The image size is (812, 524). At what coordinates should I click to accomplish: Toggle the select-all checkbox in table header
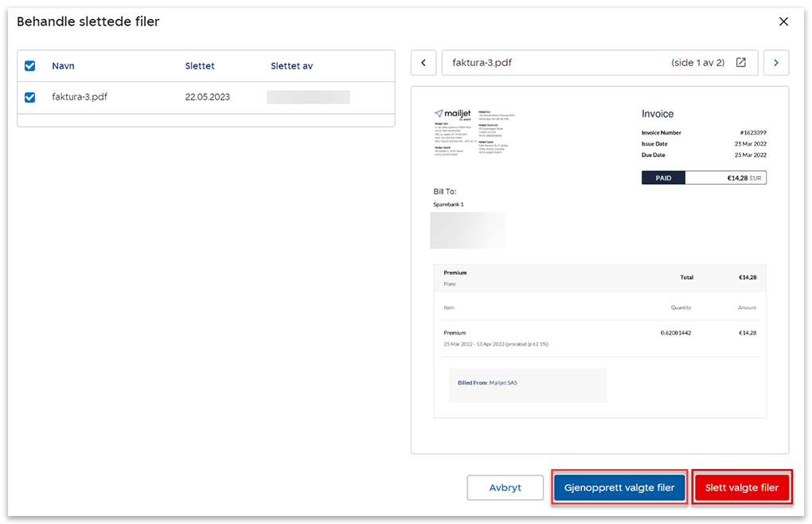pos(30,66)
